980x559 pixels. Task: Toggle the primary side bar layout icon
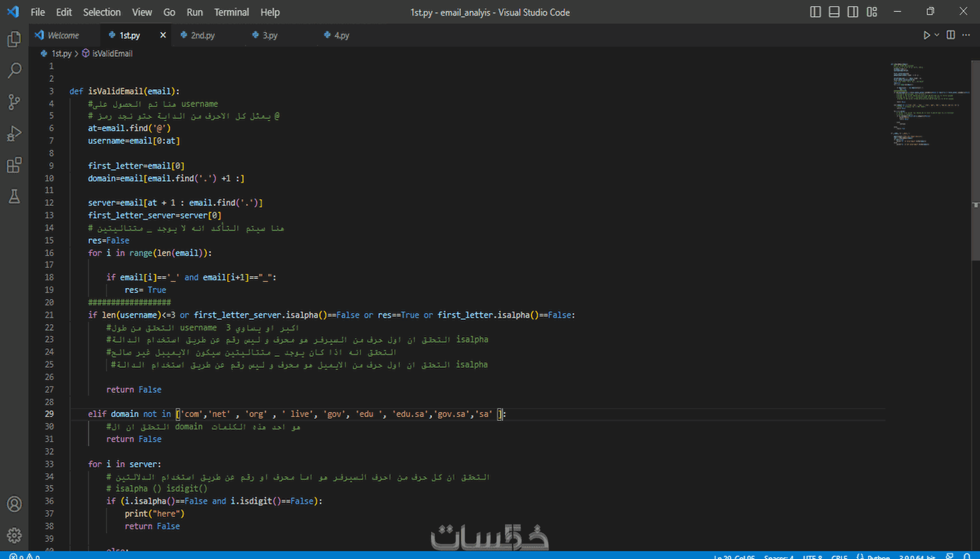point(815,12)
